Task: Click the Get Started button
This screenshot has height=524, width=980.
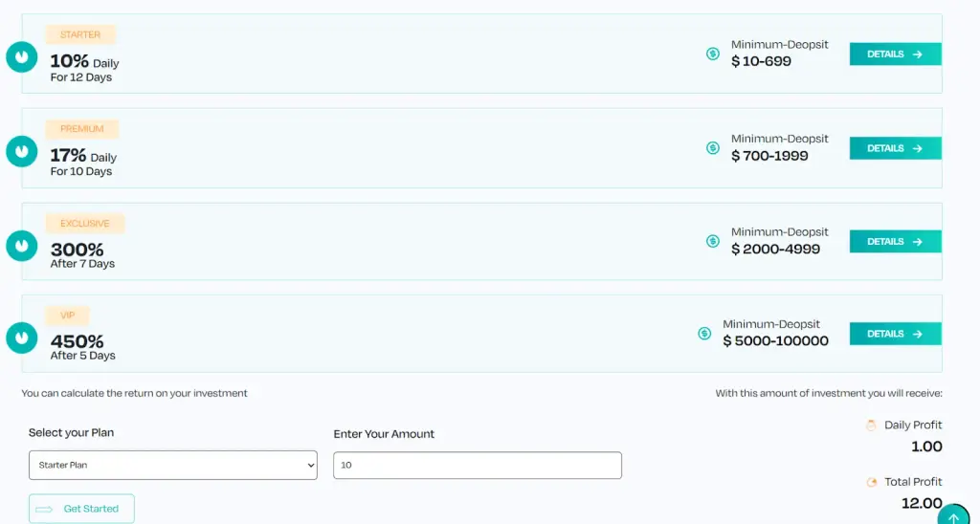Action: pos(81,509)
